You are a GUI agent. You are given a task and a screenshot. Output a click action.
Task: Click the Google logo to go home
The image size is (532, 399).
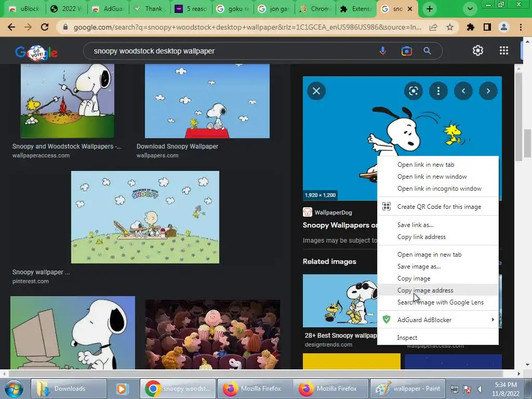click(x=36, y=52)
